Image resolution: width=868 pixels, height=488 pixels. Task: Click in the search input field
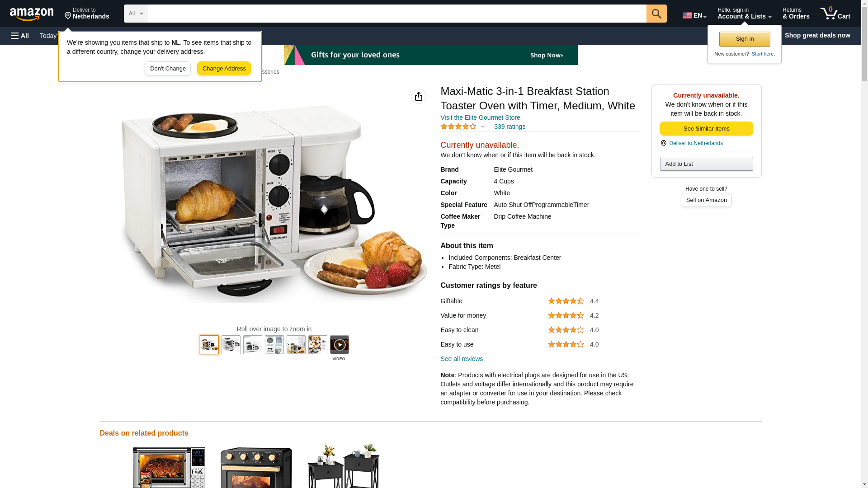click(x=396, y=14)
